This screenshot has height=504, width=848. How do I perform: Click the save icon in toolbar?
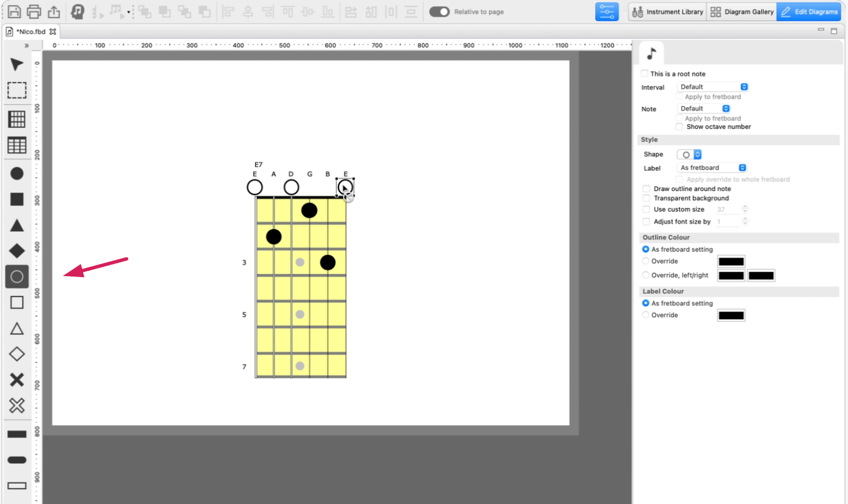pyautogui.click(x=14, y=11)
